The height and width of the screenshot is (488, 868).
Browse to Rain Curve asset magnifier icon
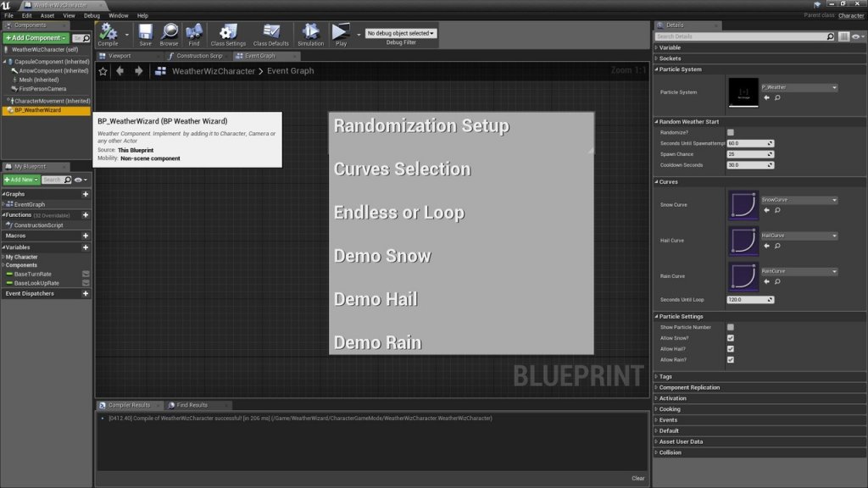coord(777,281)
